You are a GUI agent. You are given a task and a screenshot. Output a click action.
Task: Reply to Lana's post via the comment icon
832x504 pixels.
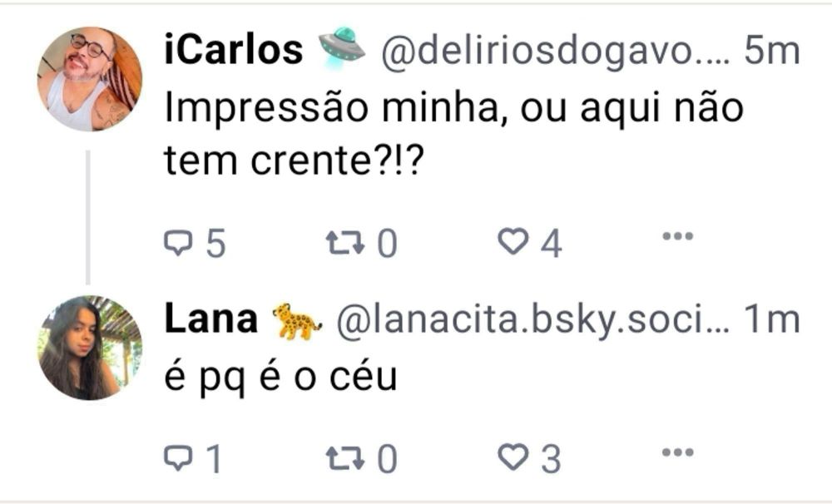178,458
